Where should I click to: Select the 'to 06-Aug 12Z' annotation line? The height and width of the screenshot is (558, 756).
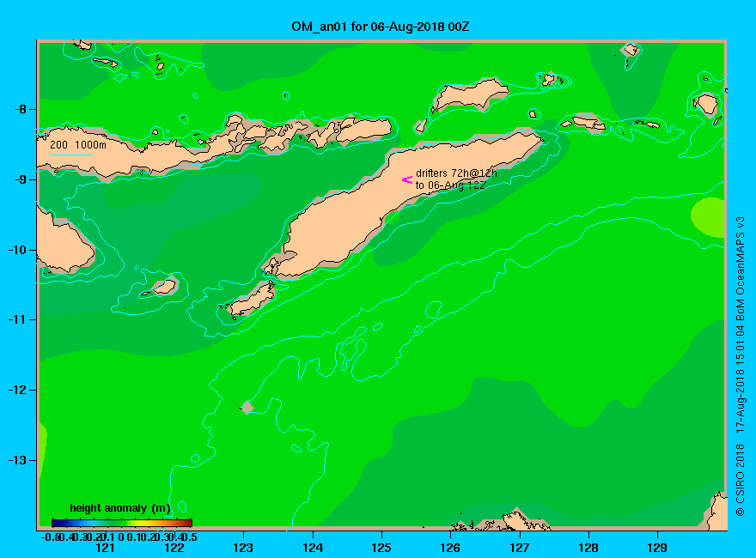450,185
